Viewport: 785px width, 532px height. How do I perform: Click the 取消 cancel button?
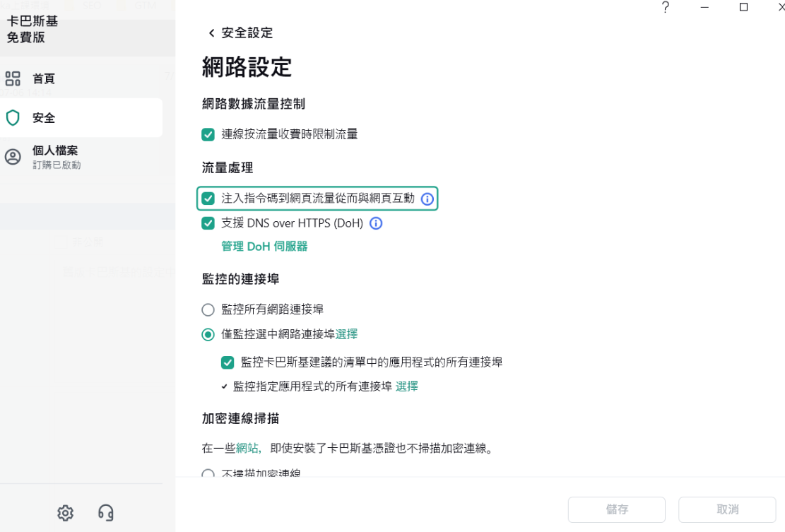tap(727, 509)
